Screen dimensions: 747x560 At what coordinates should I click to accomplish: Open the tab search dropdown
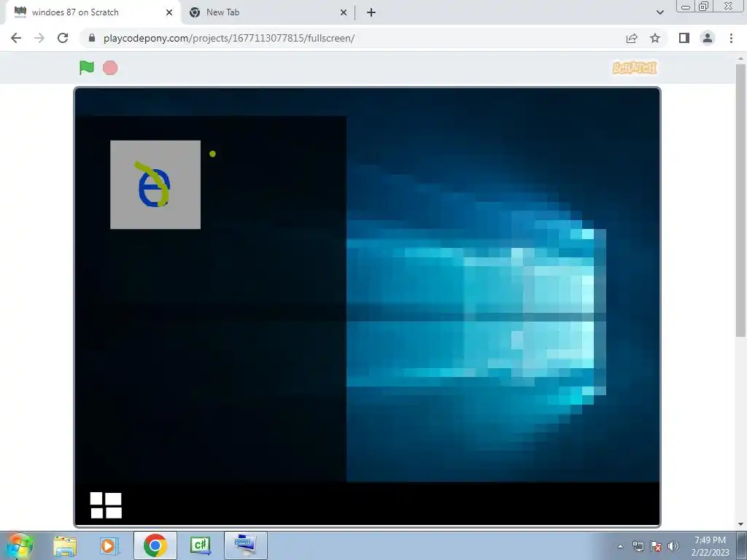click(x=659, y=12)
